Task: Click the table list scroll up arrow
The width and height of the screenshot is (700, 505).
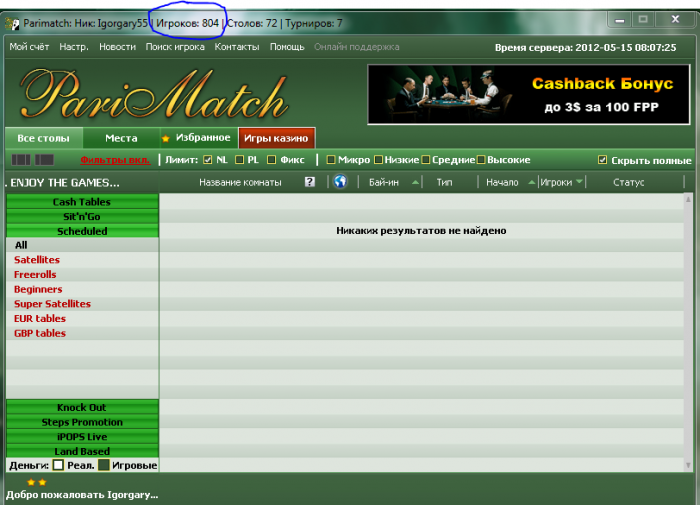Action: coord(688,199)
